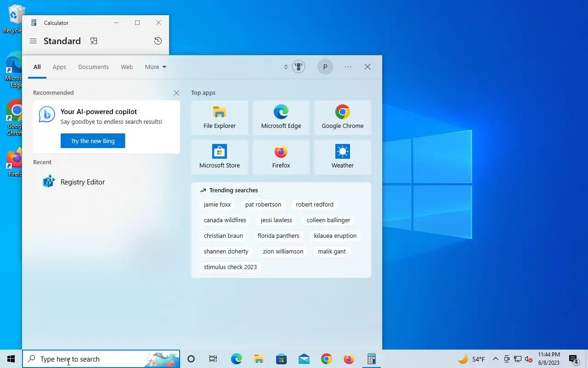Open Task View on the taskbar
This screenshot has width=588, height=368.
(213, 359)
